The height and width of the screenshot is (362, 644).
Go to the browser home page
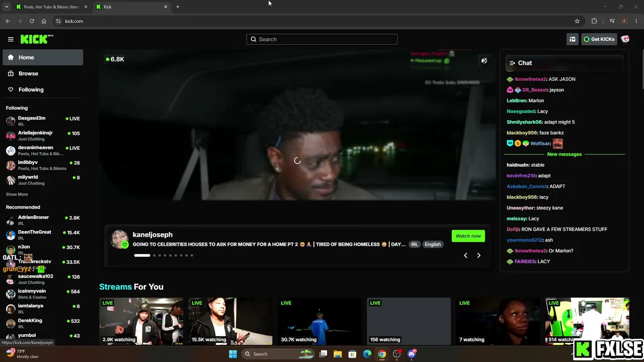44,21
